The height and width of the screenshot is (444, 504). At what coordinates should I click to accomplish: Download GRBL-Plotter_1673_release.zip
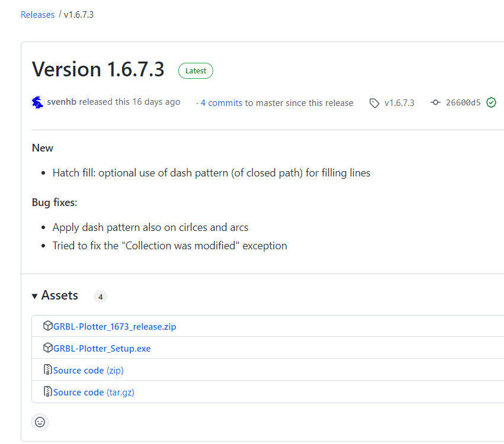(114, 327)
